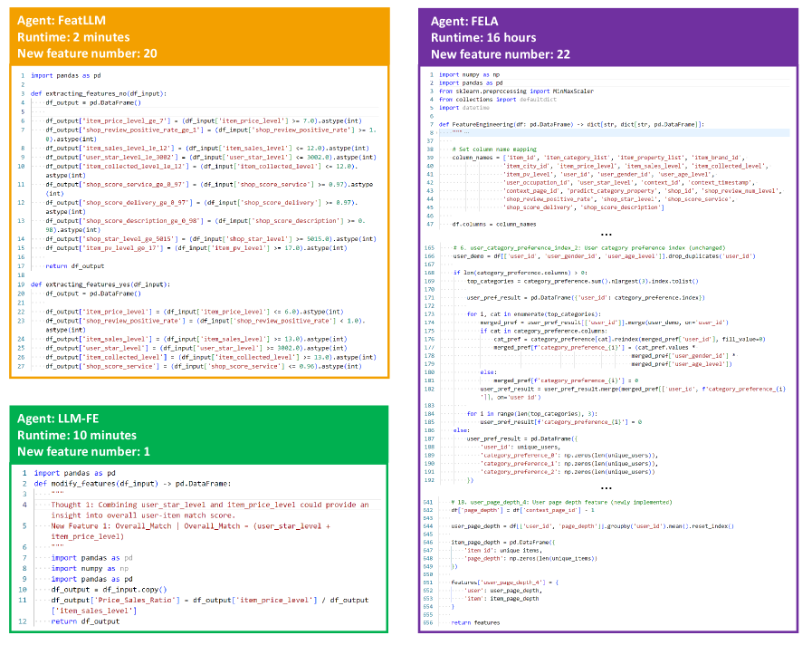Click 'Runtime: 10 minutes' in green header
Screen dimensions: 812x645
tap(77, 435)
